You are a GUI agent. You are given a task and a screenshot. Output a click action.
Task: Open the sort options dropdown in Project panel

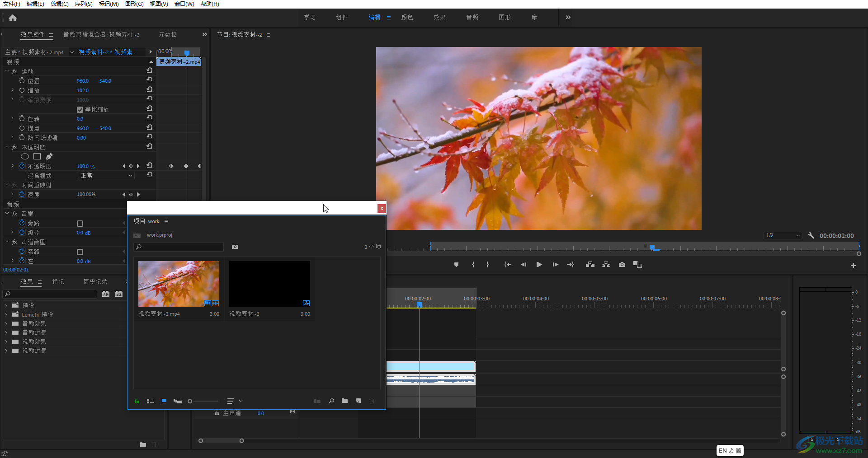tap(235, 401)
